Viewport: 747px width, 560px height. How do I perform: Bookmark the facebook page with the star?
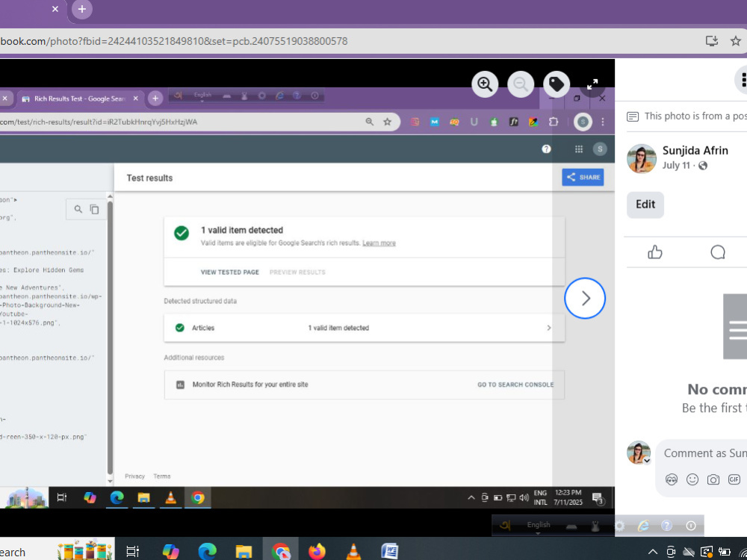click(x=736, y=41)
